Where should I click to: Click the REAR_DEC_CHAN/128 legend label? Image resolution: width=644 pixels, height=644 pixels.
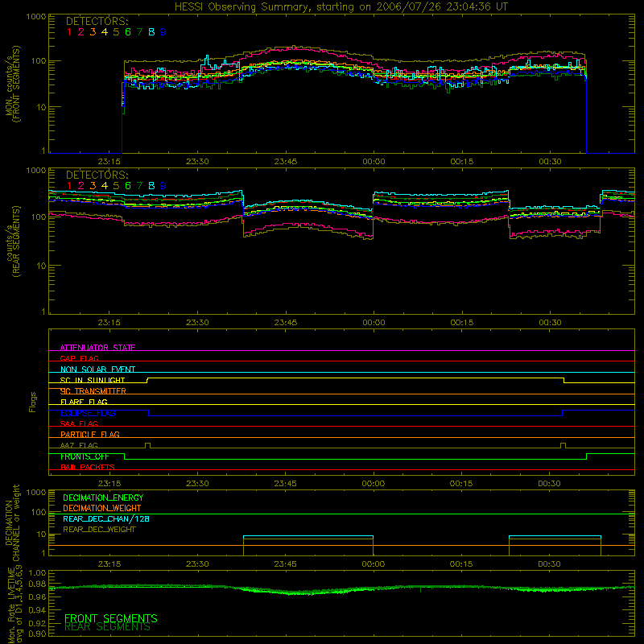pos(106,519)
